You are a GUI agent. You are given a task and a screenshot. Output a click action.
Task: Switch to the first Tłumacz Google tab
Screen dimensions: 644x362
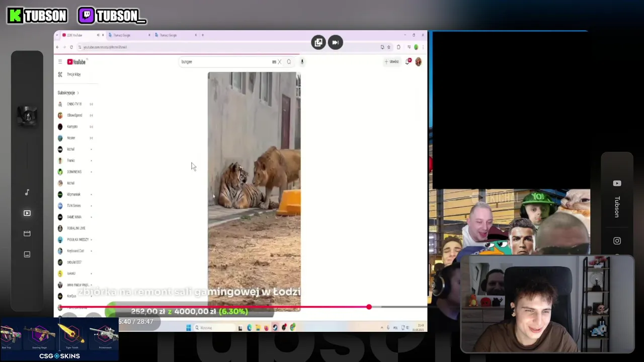click(128, 35)
